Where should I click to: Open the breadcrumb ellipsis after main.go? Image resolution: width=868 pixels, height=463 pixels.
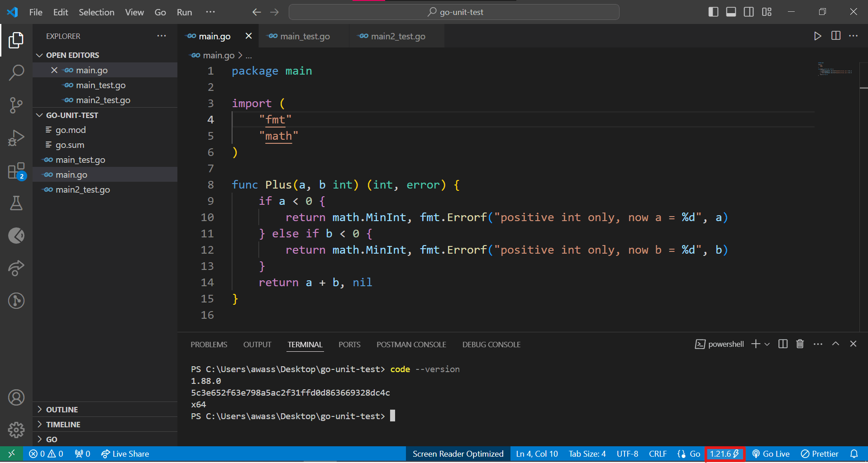[x=248, y=56]
